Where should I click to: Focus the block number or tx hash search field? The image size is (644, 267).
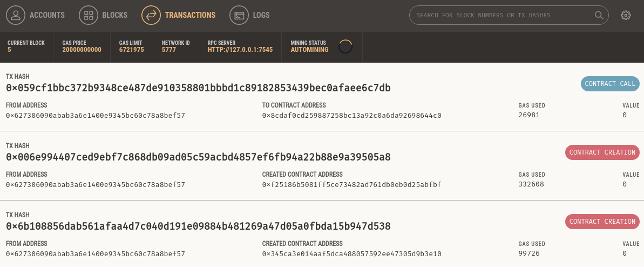click(x=509, y=15)
